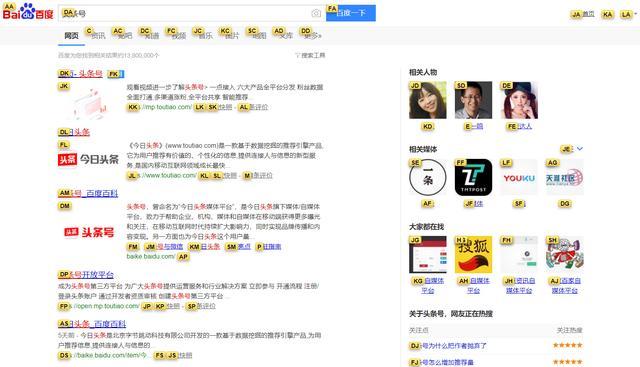Click the long-haired woman photo in 相关人物
This screenshot has height=367, width=640.
[428, 100]
